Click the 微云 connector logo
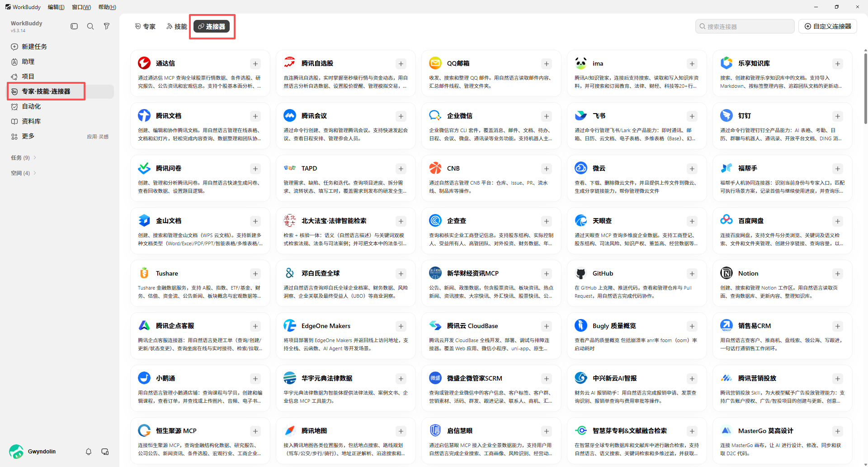The image size is (868, 467). [581, 168]
